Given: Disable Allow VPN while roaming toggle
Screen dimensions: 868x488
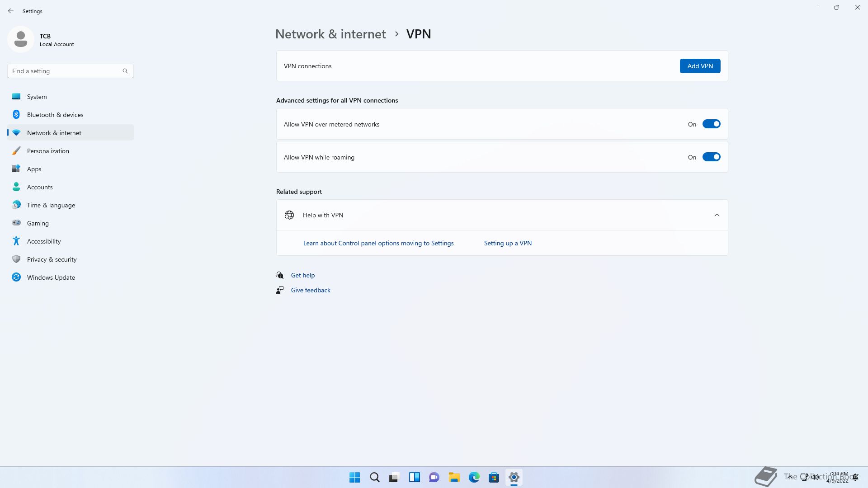Looking at the screenshot, I should point(711,157).
